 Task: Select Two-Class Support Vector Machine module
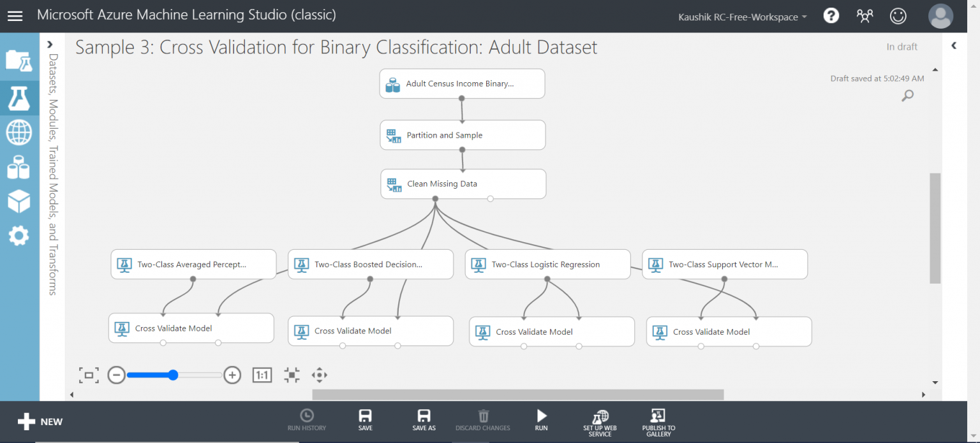pos(725,264)
